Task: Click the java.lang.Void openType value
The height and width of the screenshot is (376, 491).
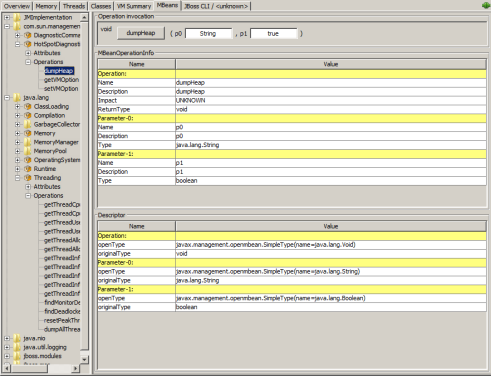Action: 331,245
